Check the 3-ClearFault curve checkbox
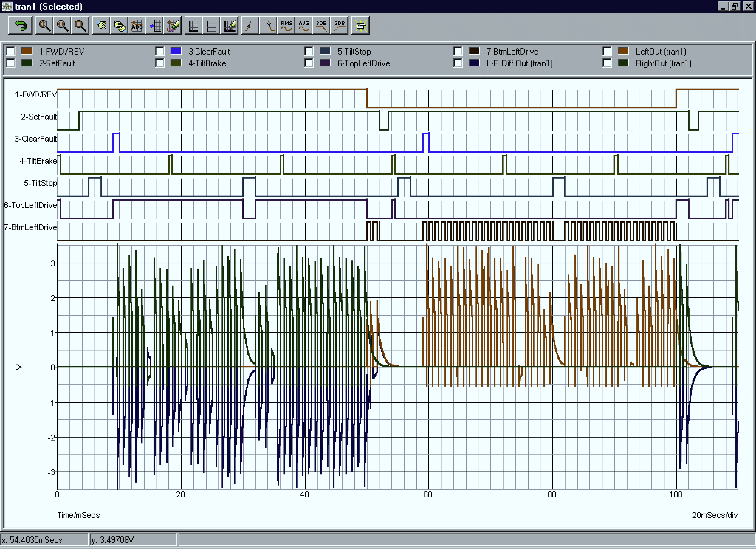756x549 pixels. [x=160, y=51]
